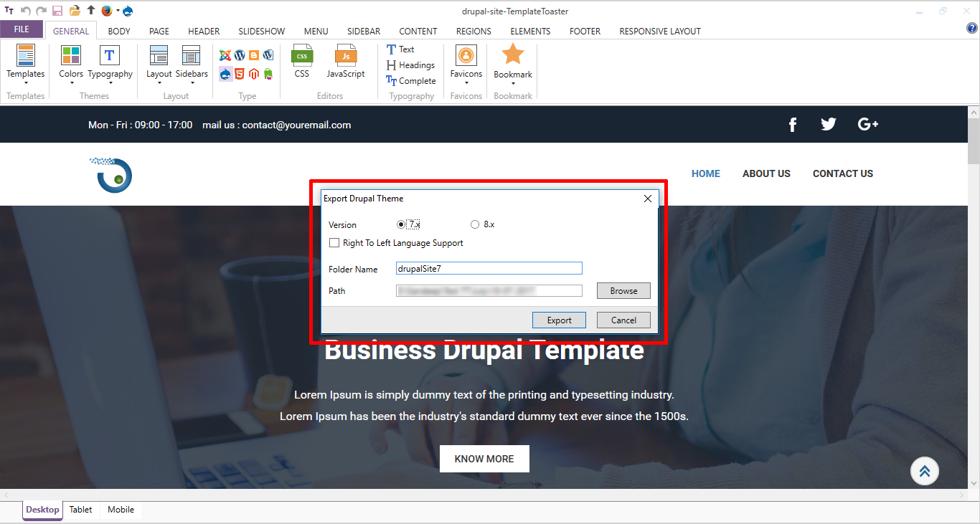Switch to the SLIDESHOW ribbon tab
Viewport: 980px width, 524px height.
[x=262, y=31]
